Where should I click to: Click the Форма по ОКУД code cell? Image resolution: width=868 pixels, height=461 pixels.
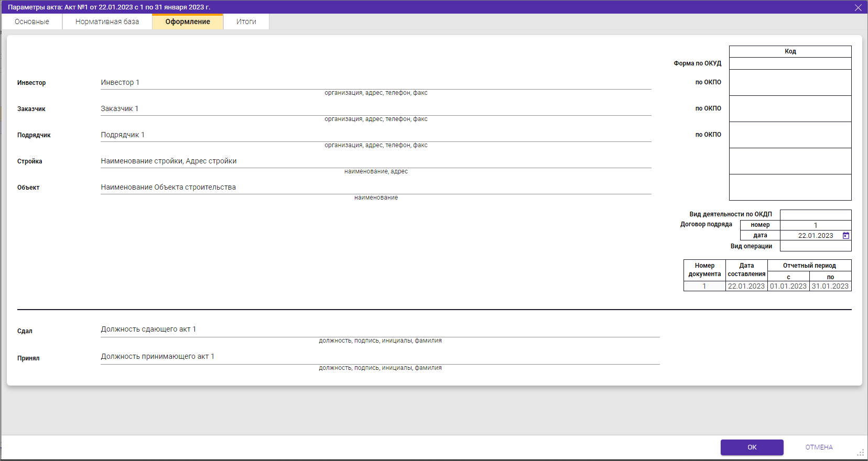pyautogui.click(x=790, y=63)
